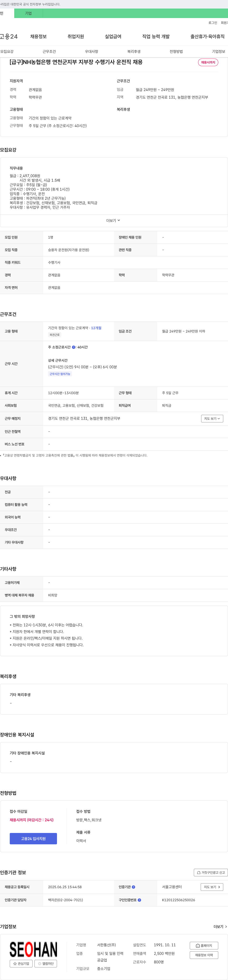Click 승용차 운전원(자가용 운전원) cell
The width and height of the screenshot is (228, 980).
pos(69,250)
